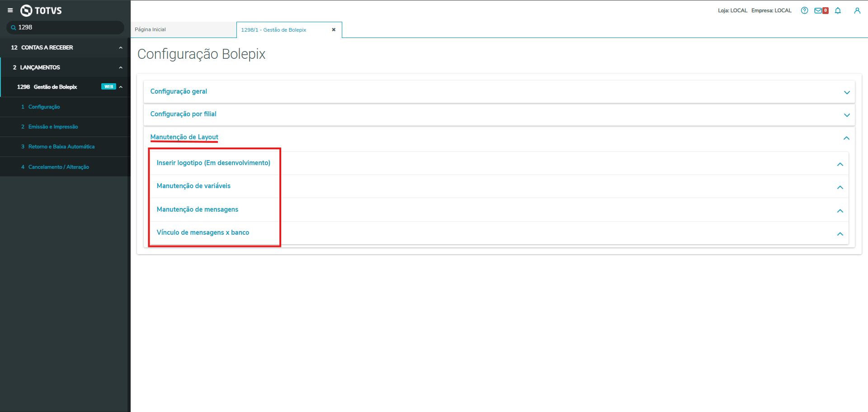Open the help question mark icon

(x=804, y=10)
